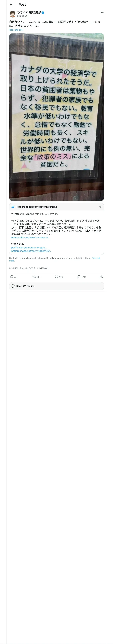Viewport: 113px width, 644px height.
Task: Click the verified blue checkmark badge
Action: pyautogui.click(x=43, y=13)
